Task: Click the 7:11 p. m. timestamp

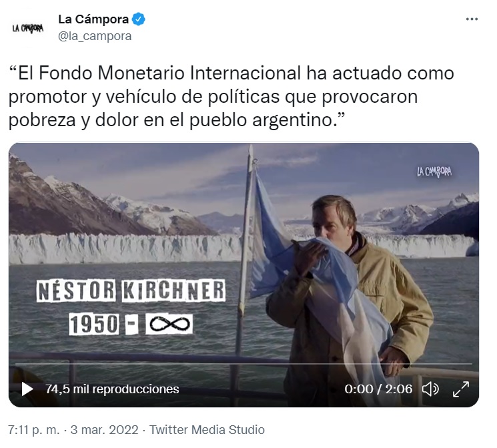Action: click(33, 430)
